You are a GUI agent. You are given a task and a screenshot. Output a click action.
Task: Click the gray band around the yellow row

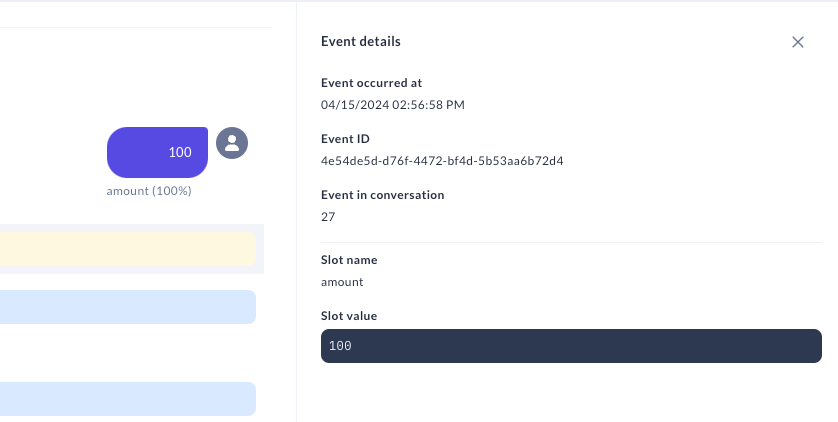point(260,249)
